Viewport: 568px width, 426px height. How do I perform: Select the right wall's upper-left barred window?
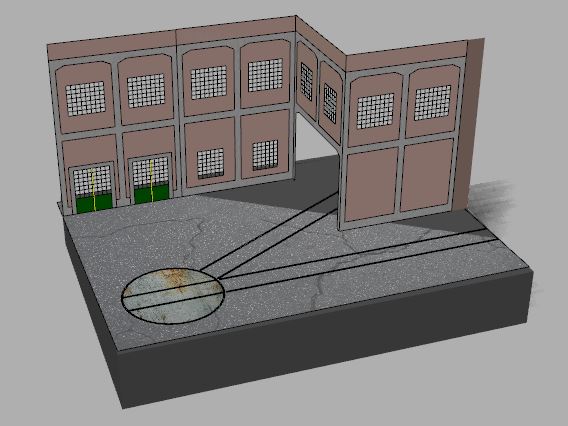(375, 111)
